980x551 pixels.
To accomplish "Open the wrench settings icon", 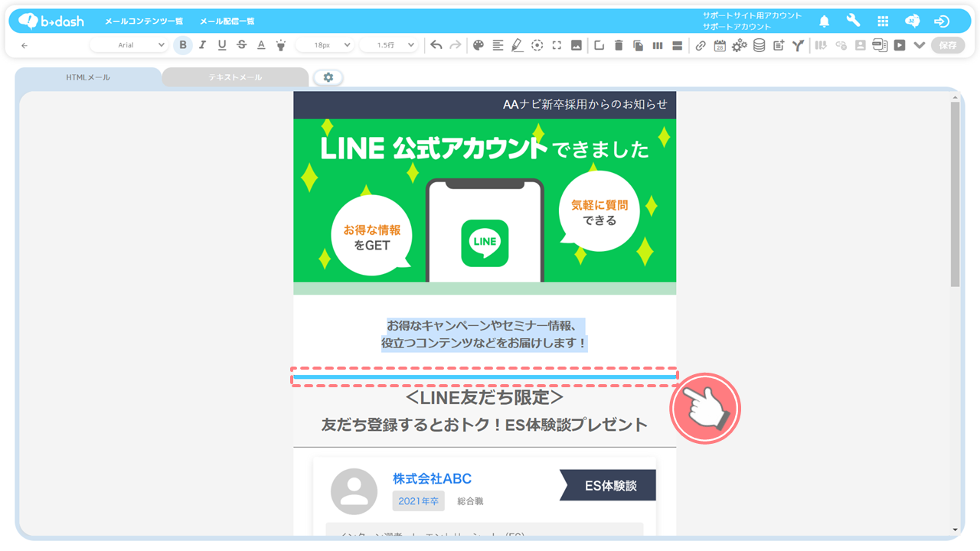I will click(853, 21).
